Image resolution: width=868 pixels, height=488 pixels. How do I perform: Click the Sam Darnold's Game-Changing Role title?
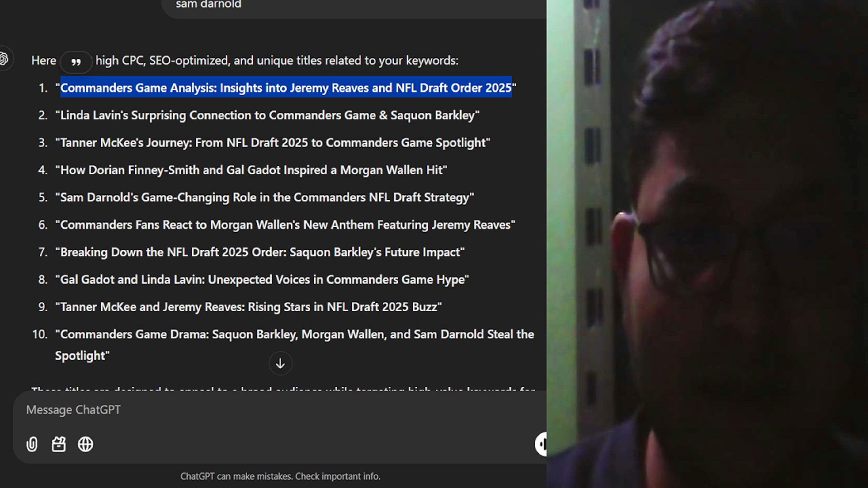point(264,197)
